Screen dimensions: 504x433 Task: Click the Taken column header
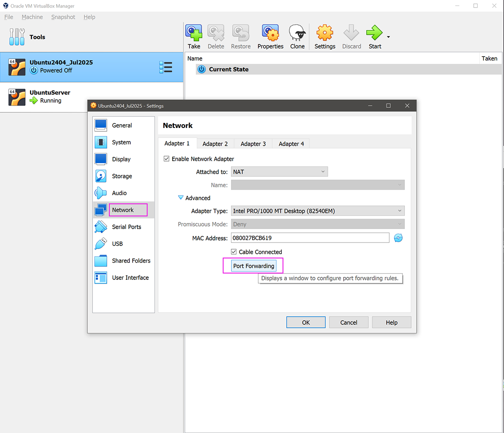[489, 58]
